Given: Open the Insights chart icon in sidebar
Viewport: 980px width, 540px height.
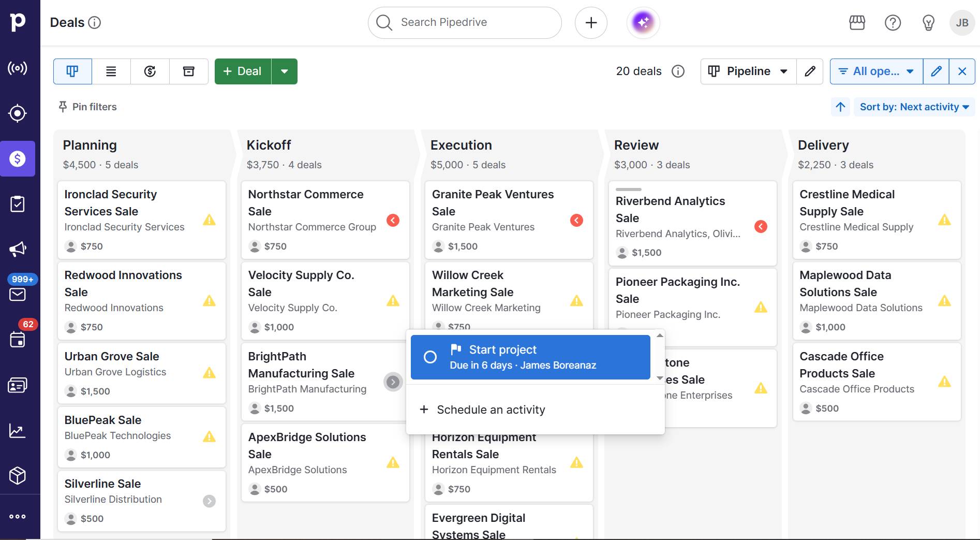Looking at the screenshot, I should (18, 430).
